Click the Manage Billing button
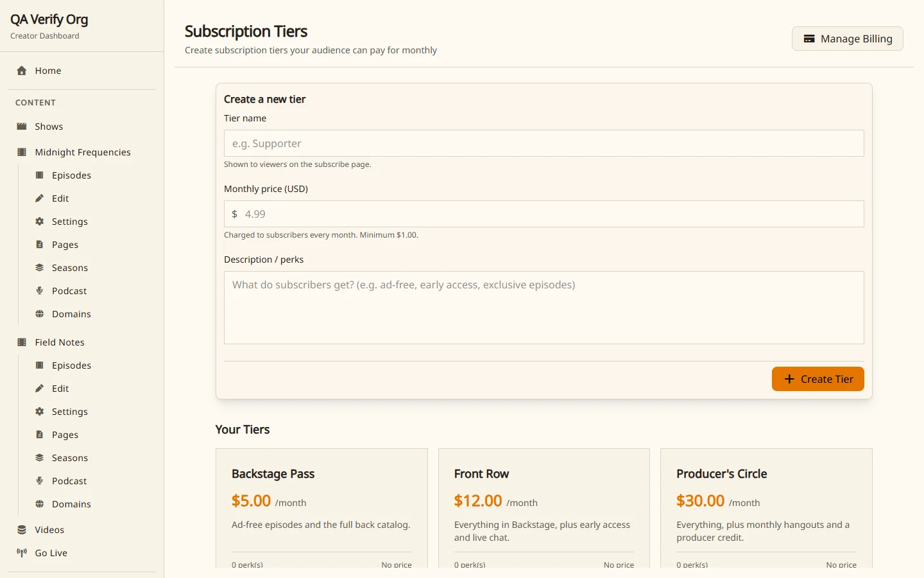The image size is (924, 578). 848,39
